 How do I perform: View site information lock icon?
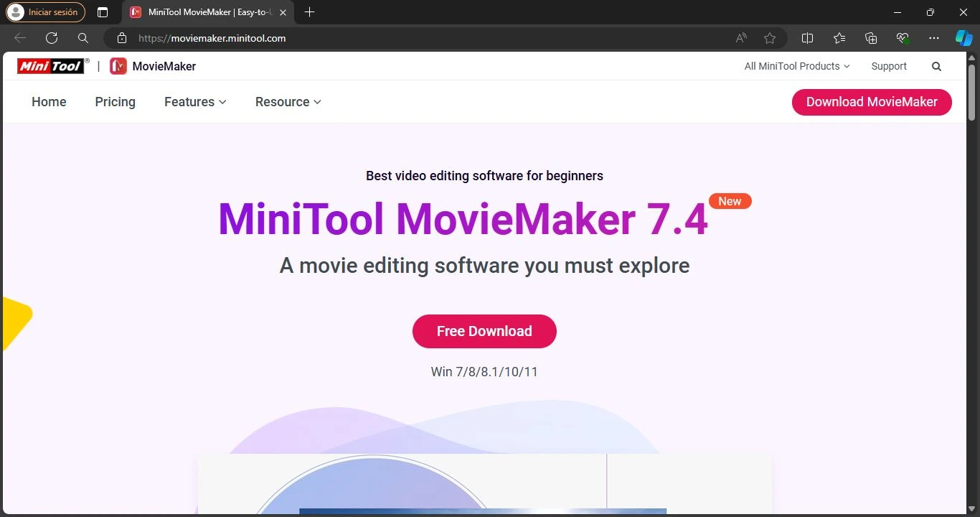[x=122, y=38]
